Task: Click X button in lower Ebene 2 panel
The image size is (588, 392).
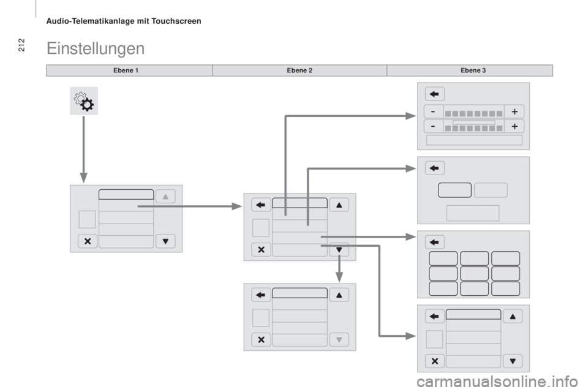Action: 261,339
